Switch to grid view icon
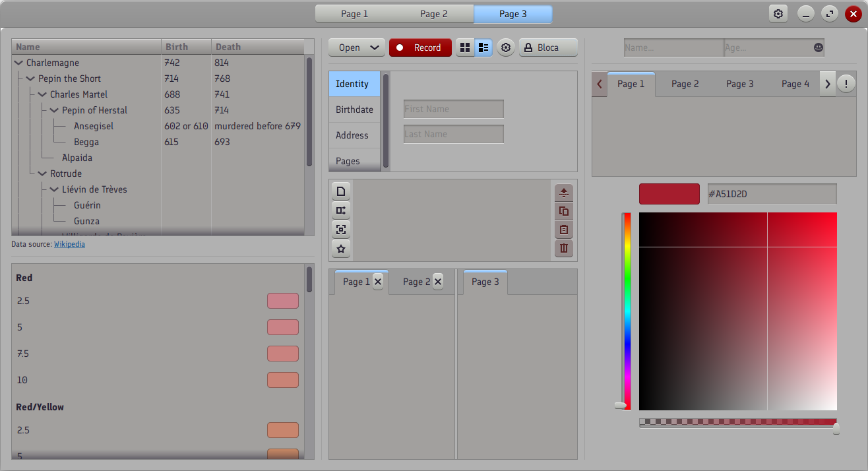The width and height of the screenshot is (868, 471). [x=465, y=47]
